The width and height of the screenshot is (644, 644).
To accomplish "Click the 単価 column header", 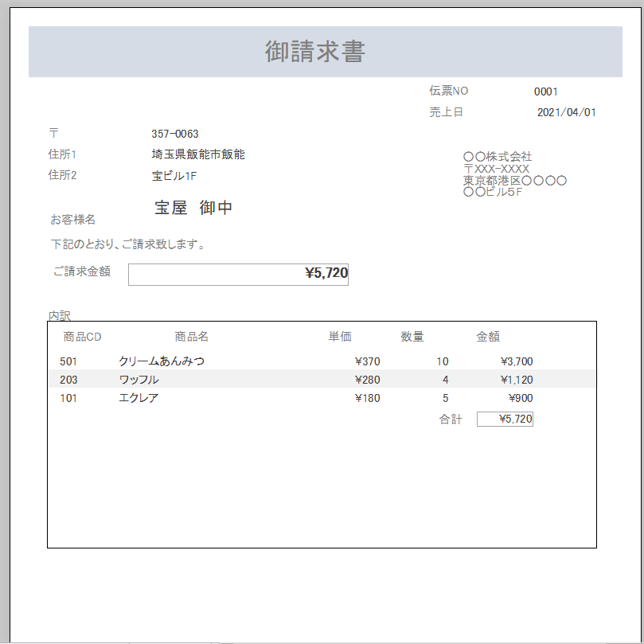I will pyautogui.click(x=340, y=337).
